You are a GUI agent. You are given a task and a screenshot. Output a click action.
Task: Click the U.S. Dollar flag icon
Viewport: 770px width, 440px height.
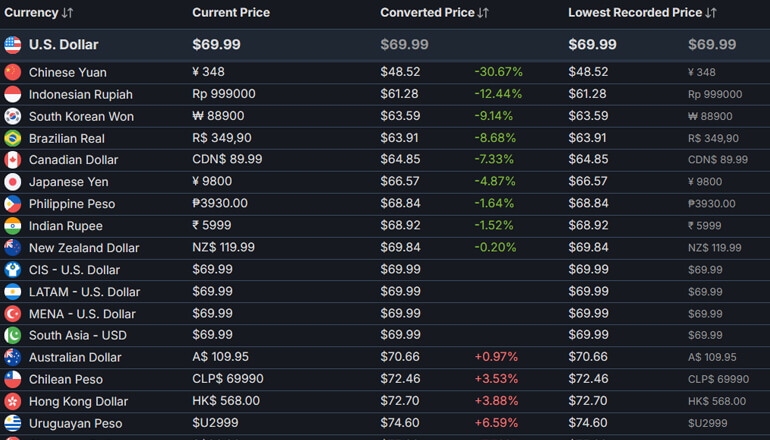12,45
